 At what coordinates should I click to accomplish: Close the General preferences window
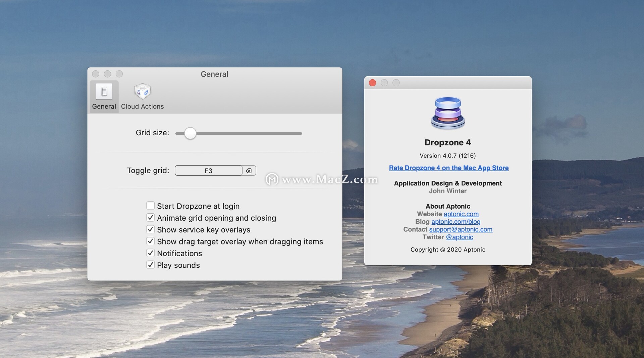point(96,74)
